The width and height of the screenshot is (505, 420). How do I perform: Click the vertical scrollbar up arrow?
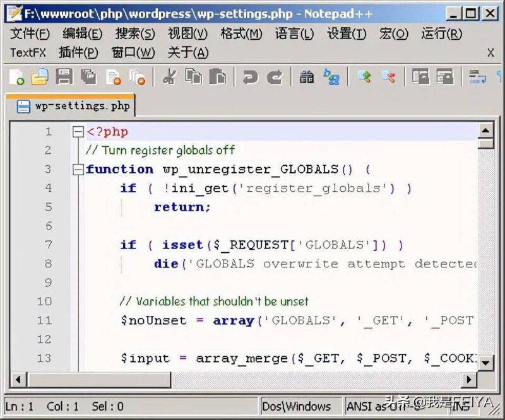[485, 131]
